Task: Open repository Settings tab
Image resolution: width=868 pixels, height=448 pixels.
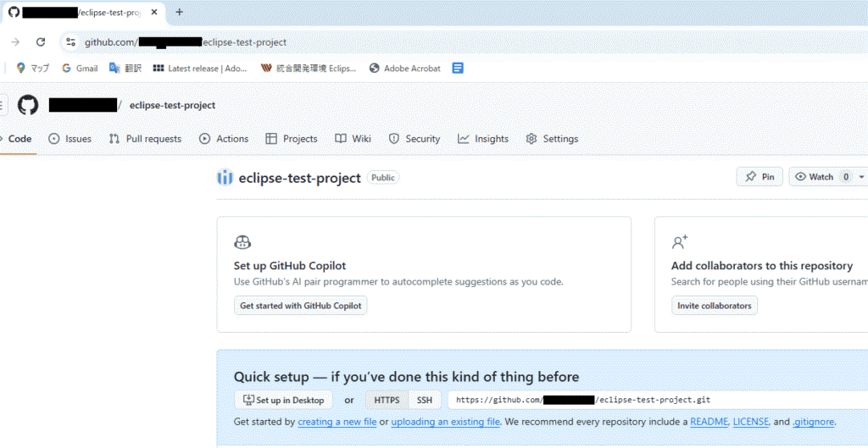Action: tap(552, 139)
